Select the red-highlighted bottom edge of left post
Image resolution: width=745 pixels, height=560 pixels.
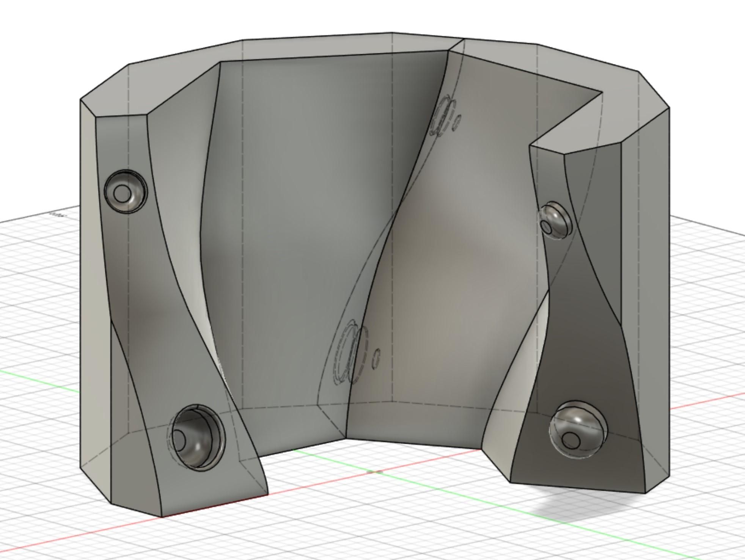(x=215, y=505)
